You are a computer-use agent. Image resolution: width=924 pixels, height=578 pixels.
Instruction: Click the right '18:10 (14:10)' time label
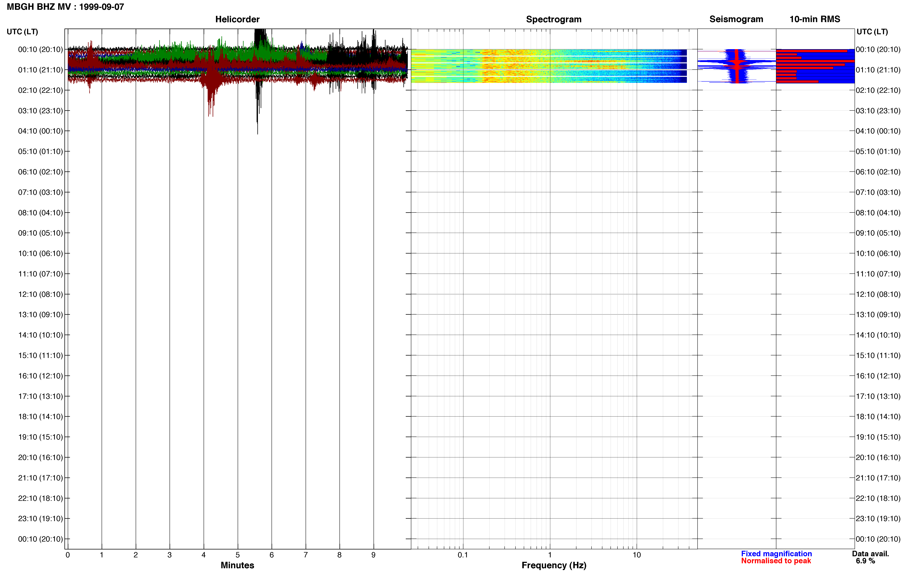[878, 417]
